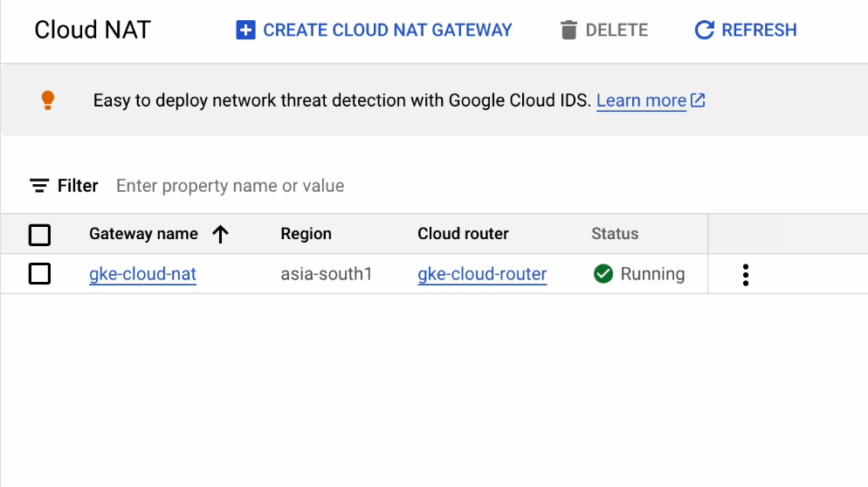Open the three-dot actions menu for gke-cloud-nat
The width and height of the screenshot is (868, 487).
click(745, 275)
